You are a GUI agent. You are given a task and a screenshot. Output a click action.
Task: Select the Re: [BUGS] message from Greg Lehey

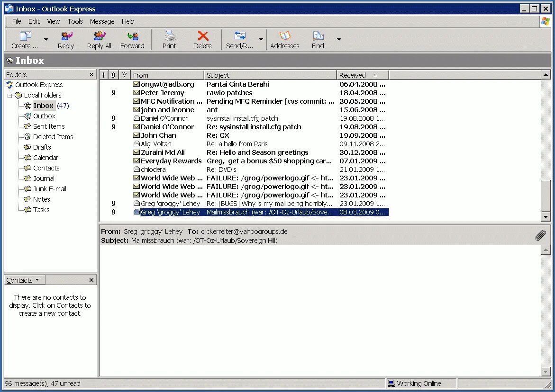[x=244, y=204]
